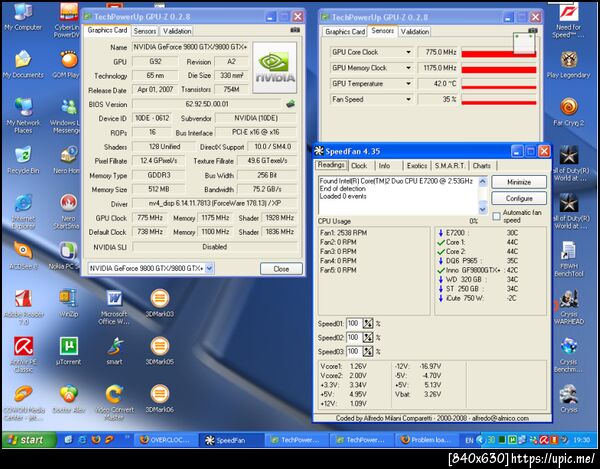The width and height of the screenshot is (600, 469).
Task: Open the Avira AntiVir PE Classic icon
Action: 24,355
